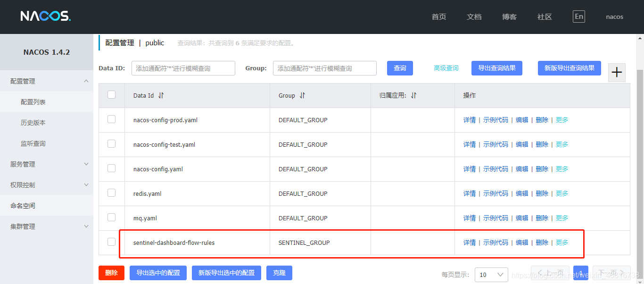This screenshot has width=644, height=284.
Task: Open 示例代码 for nacos-config-test.yaml
Action: click(x=495, y=144)
